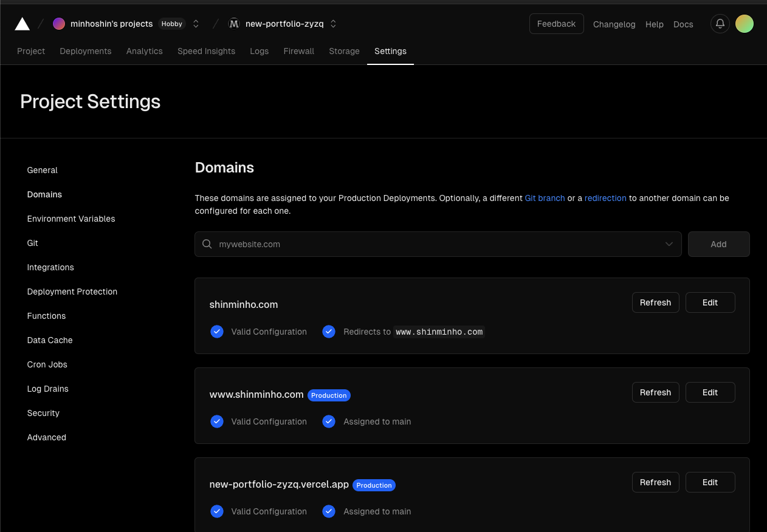Image resolution: width=767 pixels, height=532 pixels.
Task: Click the shinminho.com domain name
Action: pyautogui.click(x=244, y=304)
